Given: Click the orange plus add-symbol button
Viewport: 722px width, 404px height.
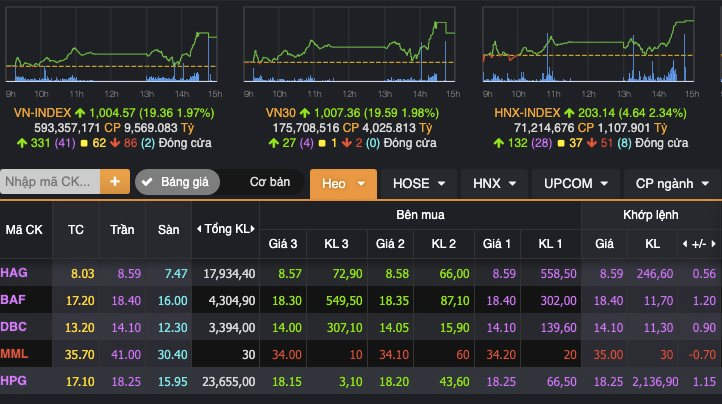Looking at the screenshot, I should (115, 182).
